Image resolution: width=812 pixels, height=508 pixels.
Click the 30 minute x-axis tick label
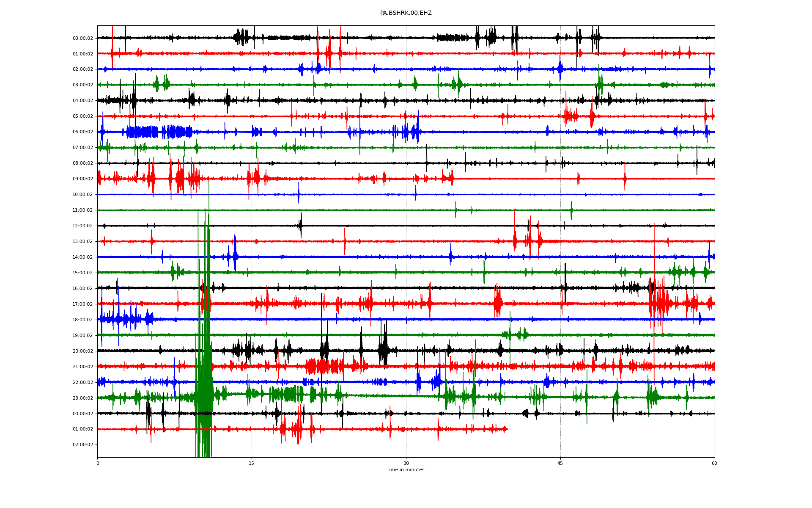coord(406,463)
